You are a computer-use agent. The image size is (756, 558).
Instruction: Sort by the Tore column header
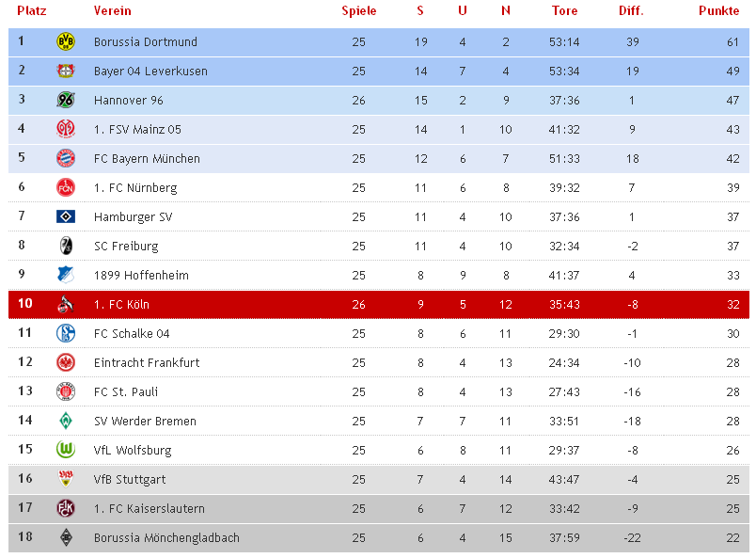coord(564,10)
